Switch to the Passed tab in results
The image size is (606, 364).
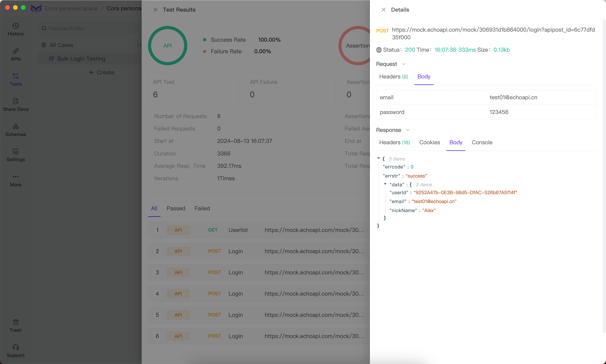[175, 208]
